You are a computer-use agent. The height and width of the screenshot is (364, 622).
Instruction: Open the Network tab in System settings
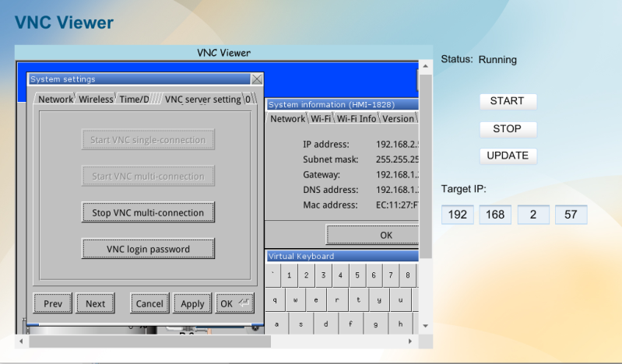coord(55,99)
